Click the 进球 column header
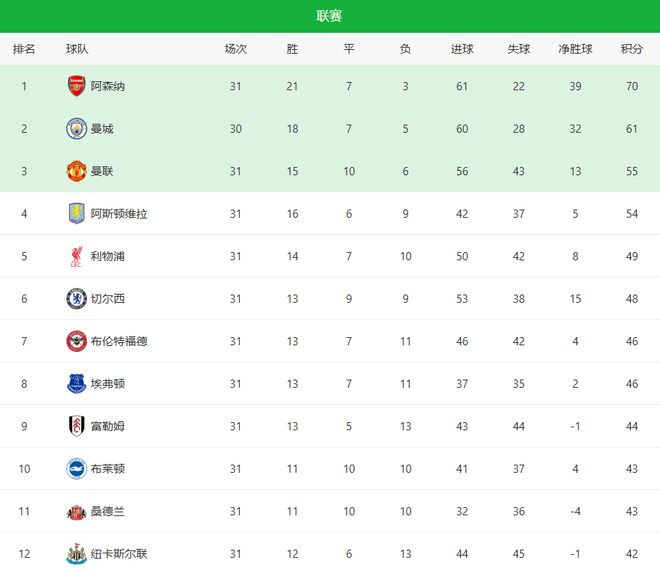Image resolution: width=660 pixels, height=572 pixels. [x=462, y=49]
